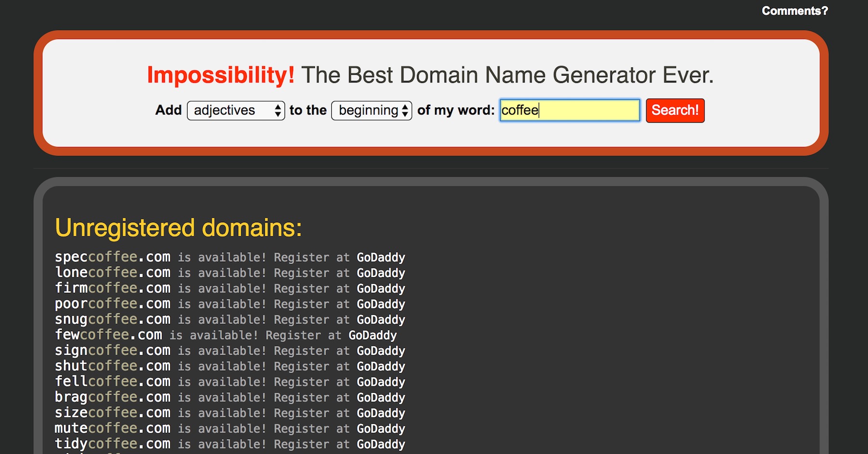Open the beginning position dropdown
Image resolution: width=868 pixels, height=454 pixels.
371,110
